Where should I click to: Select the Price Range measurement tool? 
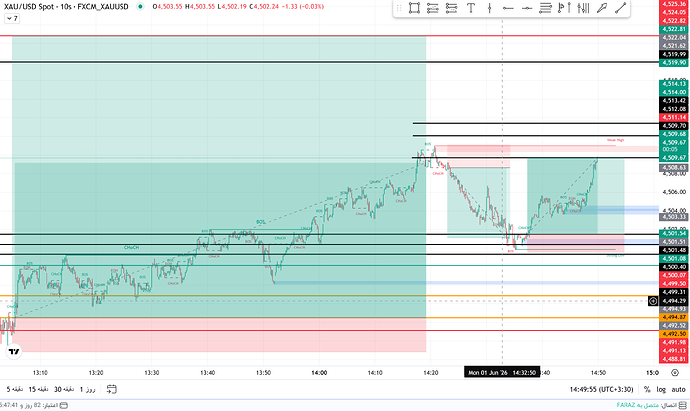point(583,8)
